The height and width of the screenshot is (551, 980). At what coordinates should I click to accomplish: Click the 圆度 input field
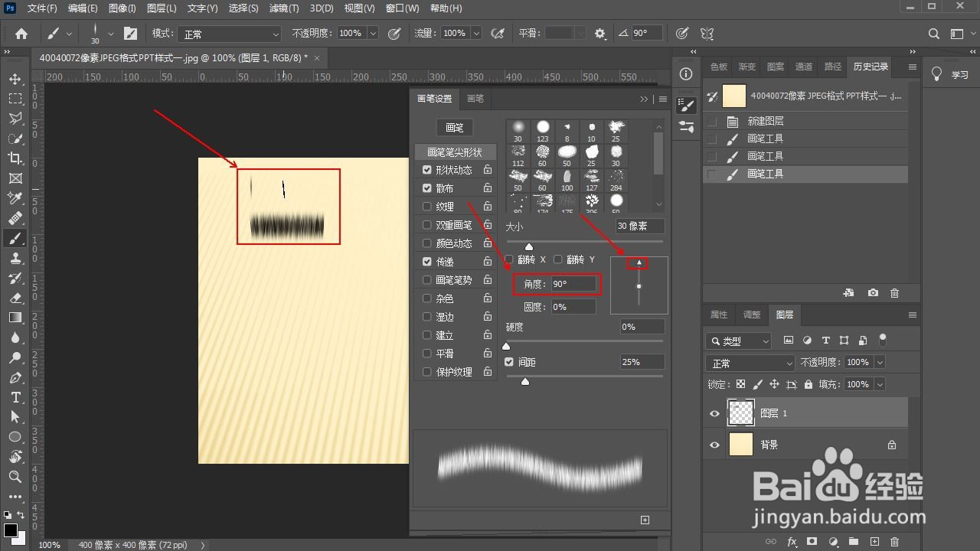click(573, 307)
